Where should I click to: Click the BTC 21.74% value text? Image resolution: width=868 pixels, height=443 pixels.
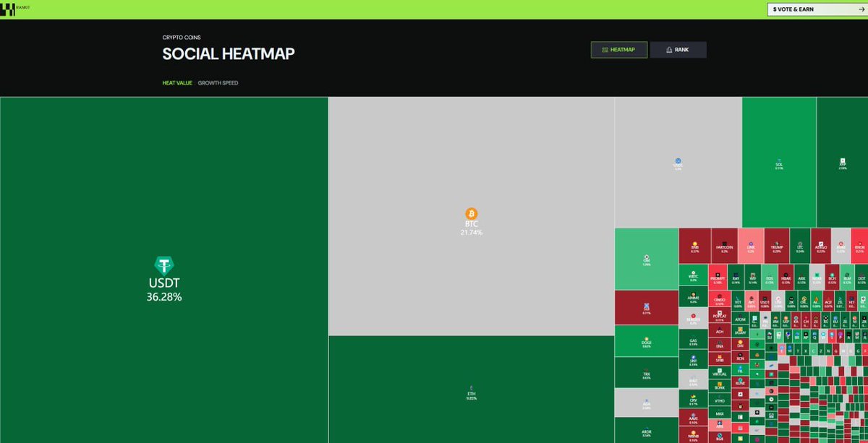(x=472, y=233)
